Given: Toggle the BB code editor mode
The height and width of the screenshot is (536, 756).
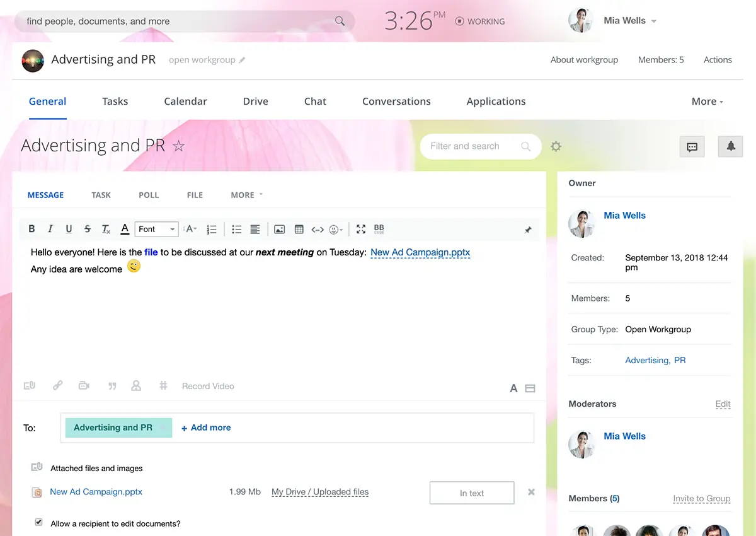Looking at the screenshot, I should (x=379, y=230).
